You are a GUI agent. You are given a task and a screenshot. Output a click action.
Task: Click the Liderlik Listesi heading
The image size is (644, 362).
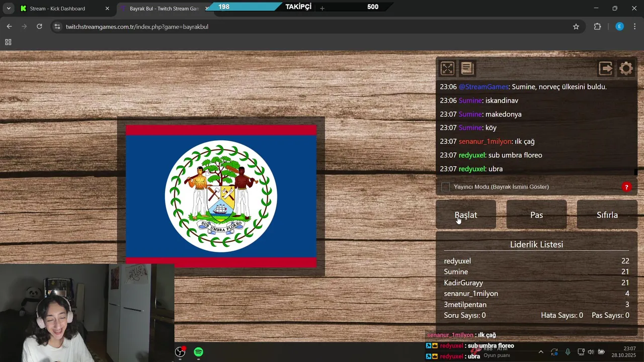point(536,244)
